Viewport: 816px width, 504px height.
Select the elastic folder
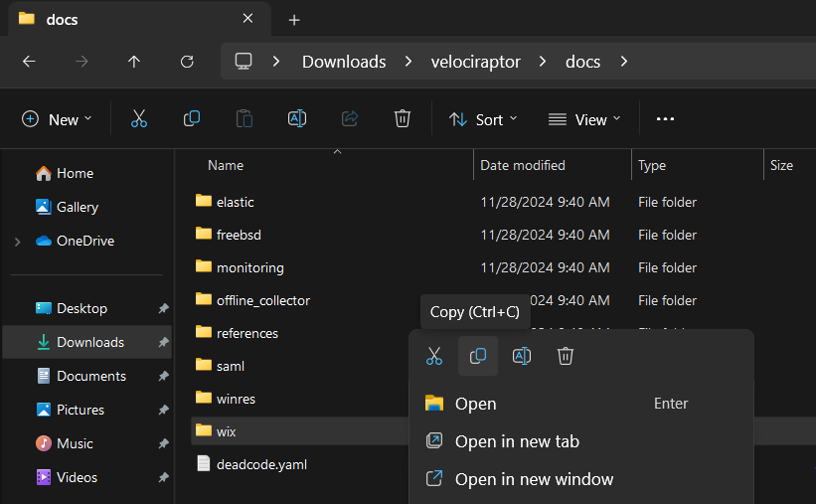[235, 202]
